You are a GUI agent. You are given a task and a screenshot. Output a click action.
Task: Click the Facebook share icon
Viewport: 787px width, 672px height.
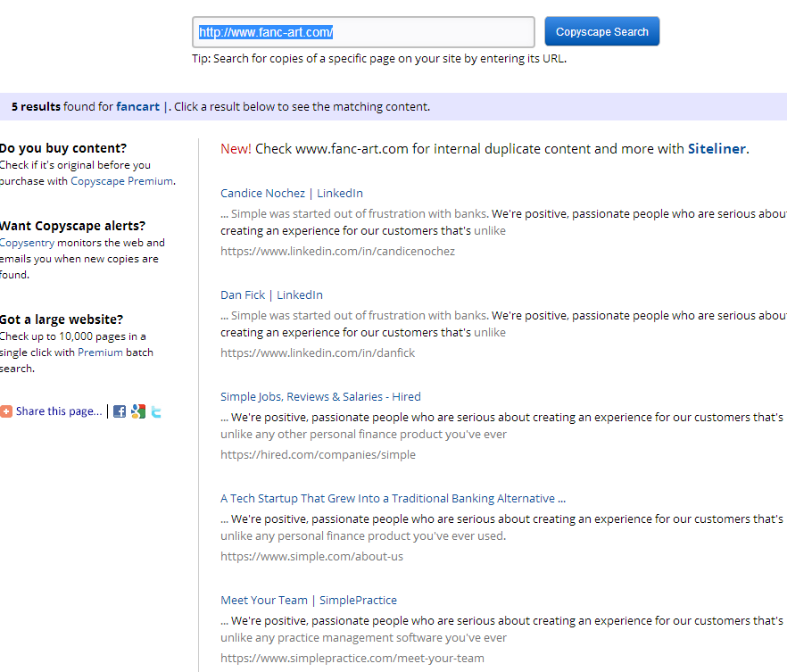pos(120,411)
